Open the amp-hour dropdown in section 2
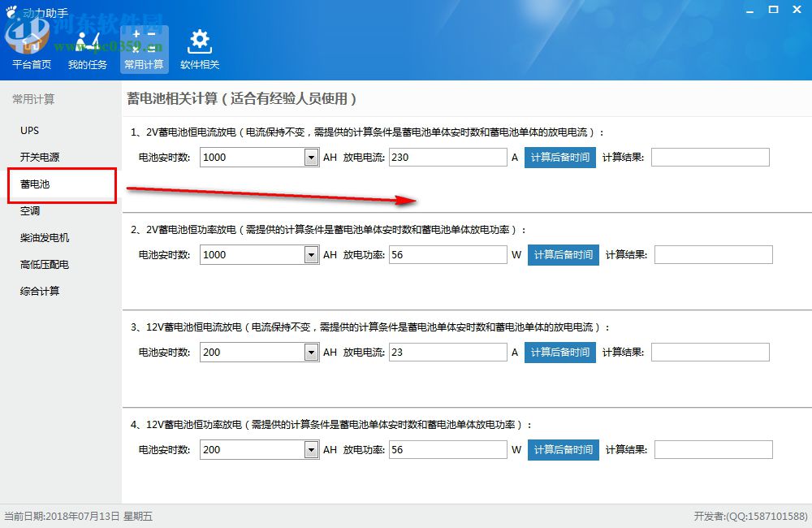812x528 pixels. (x=309, y=254)
